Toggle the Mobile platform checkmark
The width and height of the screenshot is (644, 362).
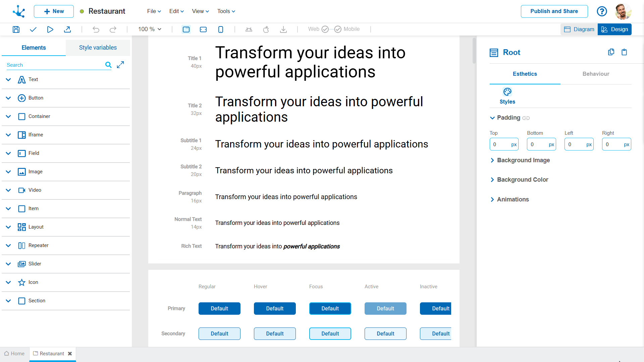pyautogui.click(x=338, y=29)
